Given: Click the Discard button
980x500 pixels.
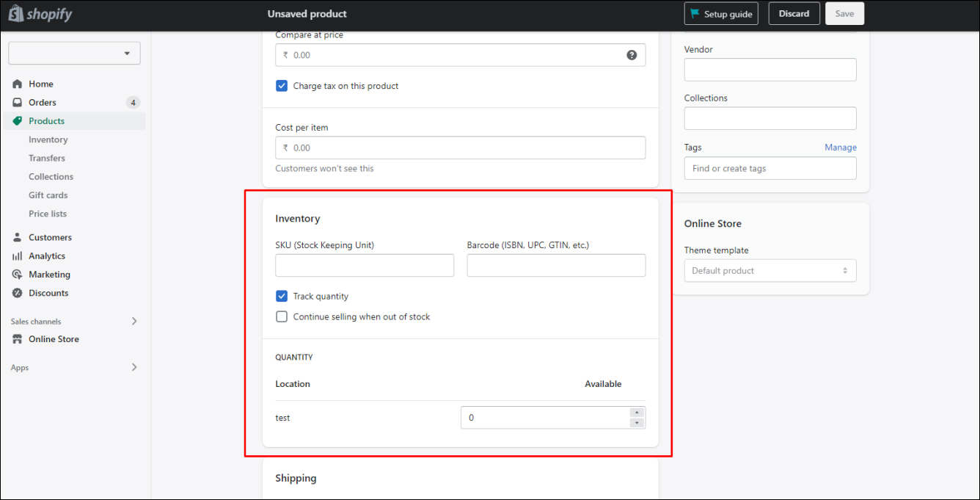Looking at the screenshot, I should coord(794,14).
